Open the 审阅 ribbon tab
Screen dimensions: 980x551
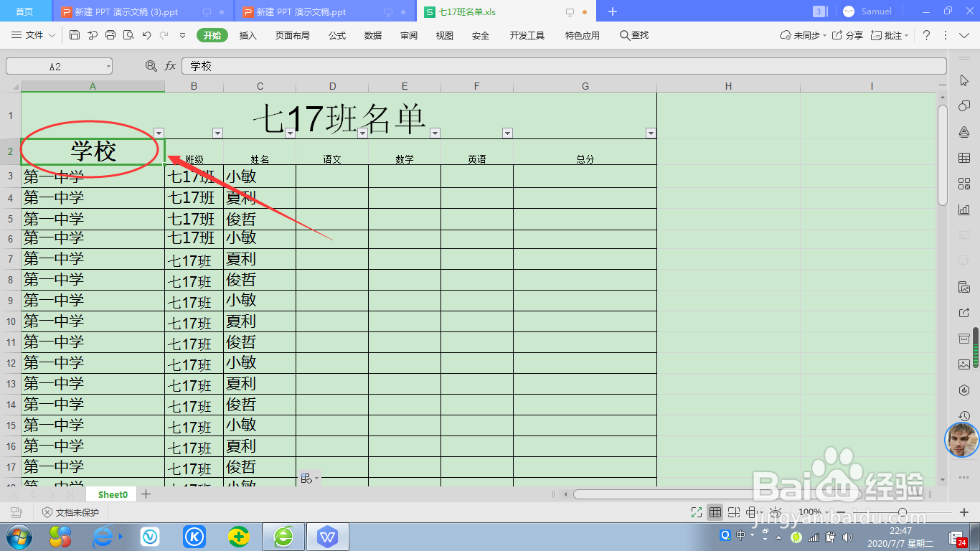[x=409, y=35]
